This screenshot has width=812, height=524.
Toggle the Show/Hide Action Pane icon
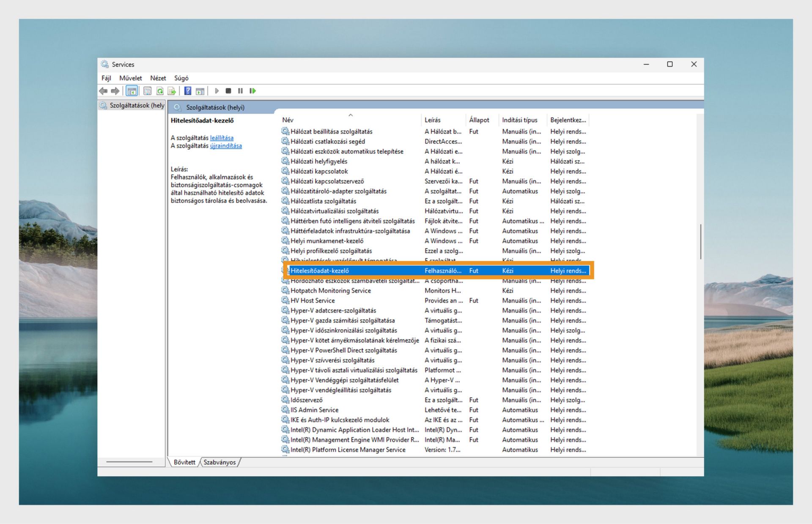200,91
